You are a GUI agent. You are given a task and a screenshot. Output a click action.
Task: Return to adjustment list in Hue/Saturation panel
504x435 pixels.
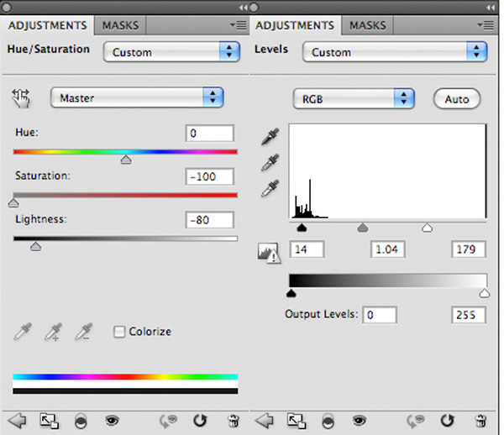17,421
